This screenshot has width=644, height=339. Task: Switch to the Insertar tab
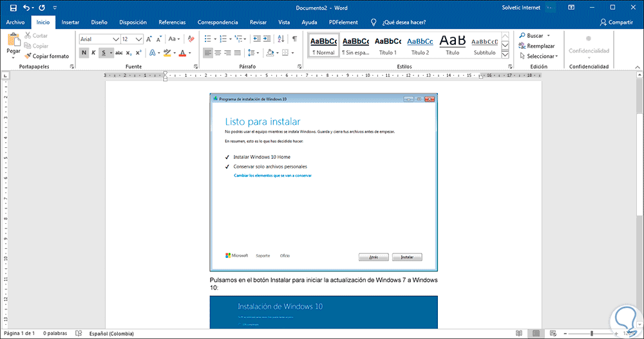70,22
